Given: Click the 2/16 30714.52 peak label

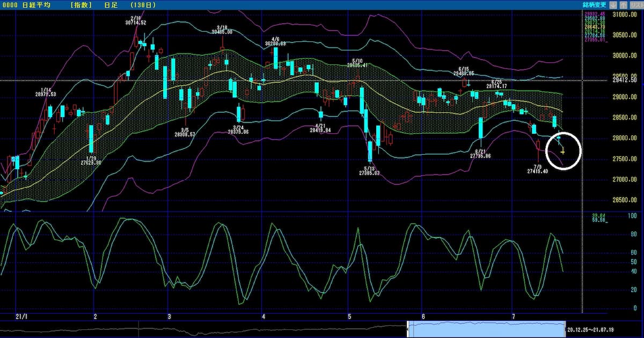Looking at the screenshot, I should 136,21.
